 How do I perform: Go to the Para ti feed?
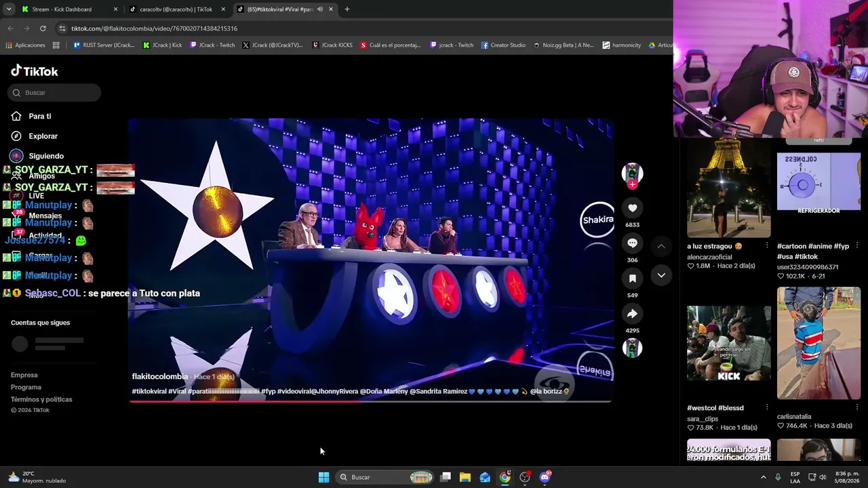click(40, 117)
